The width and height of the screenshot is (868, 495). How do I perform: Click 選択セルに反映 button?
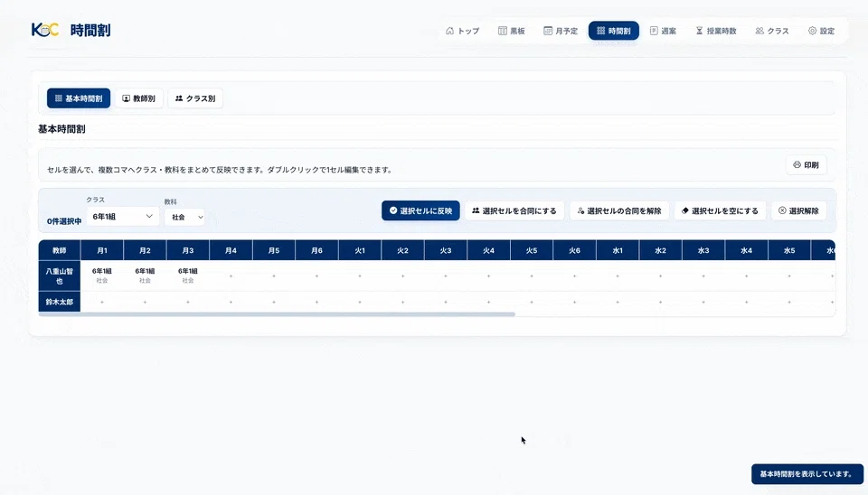420,210
